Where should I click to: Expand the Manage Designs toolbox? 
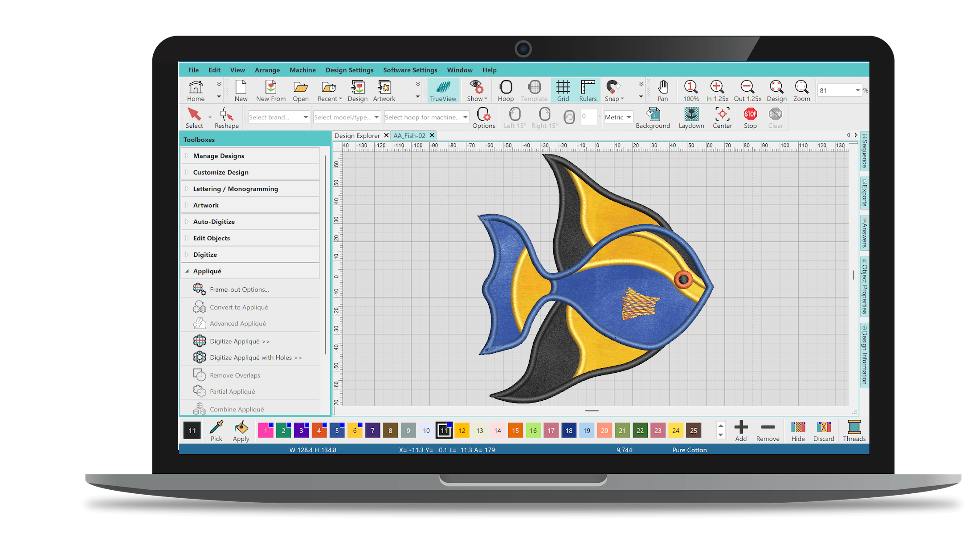(250, 156)
